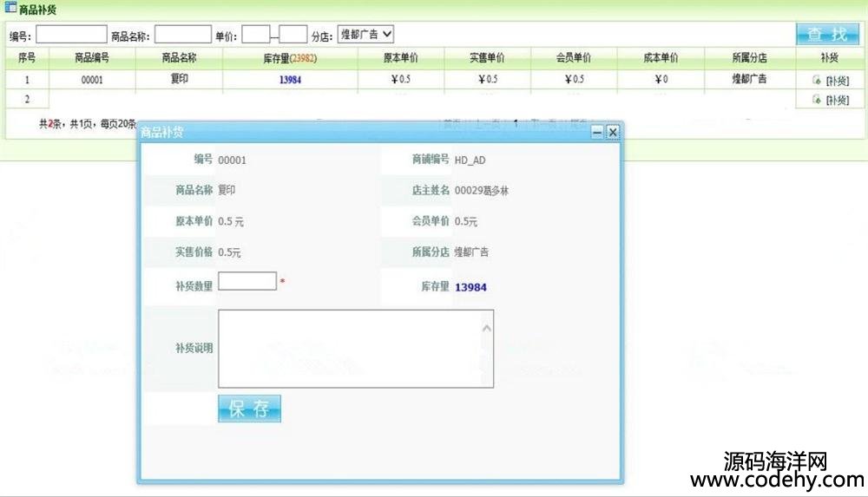Click the scroll-up arrow in 补货说明 box

[x=486, y=328]
